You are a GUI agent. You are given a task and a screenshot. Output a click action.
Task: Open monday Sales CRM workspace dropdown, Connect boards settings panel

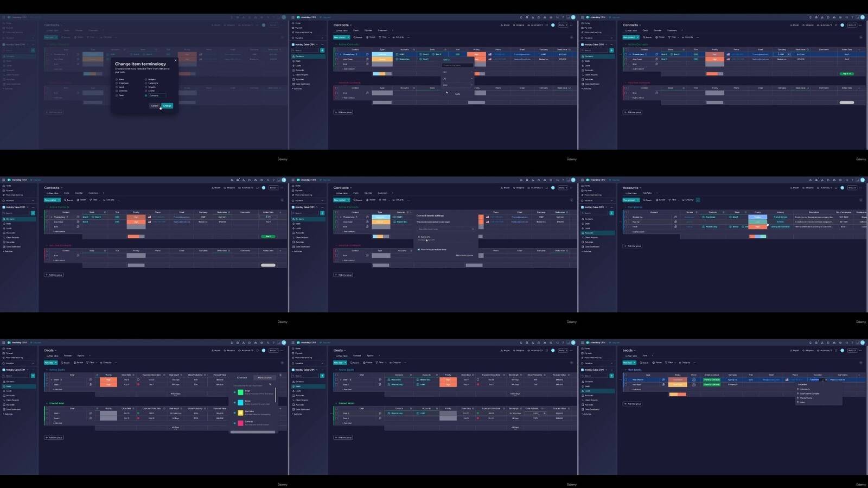(x=317, y=207)
